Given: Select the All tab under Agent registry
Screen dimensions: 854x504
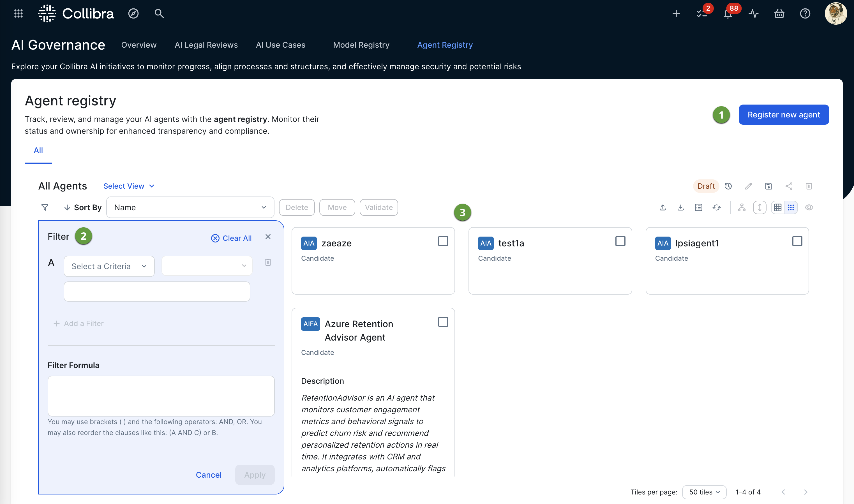Looking at the screenshot, I should [38, 151].
